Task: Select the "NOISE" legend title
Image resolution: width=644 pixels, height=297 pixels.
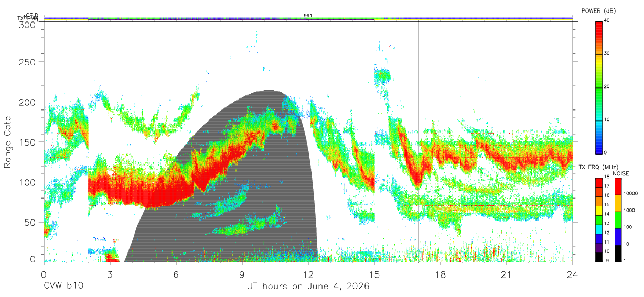Action: pos(621,173)
